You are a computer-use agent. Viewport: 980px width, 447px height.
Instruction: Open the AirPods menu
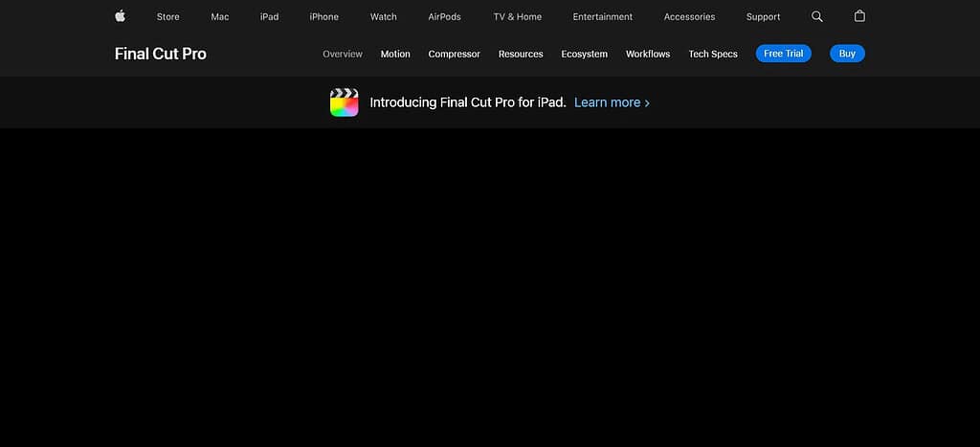click(444, 17)
